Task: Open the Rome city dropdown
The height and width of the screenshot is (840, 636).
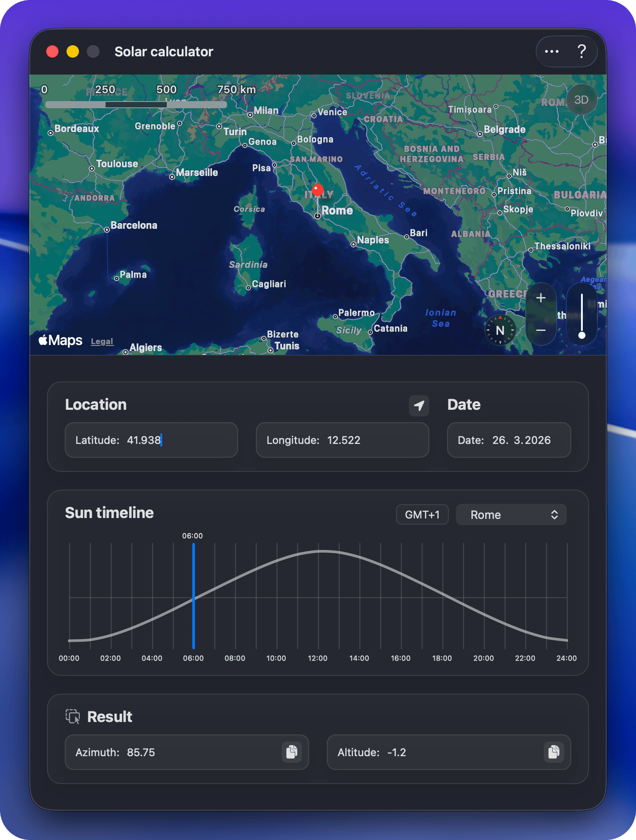Action: [511, 514]
